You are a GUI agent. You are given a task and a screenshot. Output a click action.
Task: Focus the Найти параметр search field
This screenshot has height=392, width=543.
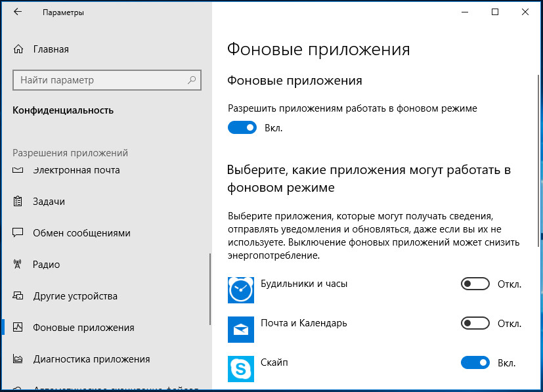pyautogui.click(x=106, y=80)
